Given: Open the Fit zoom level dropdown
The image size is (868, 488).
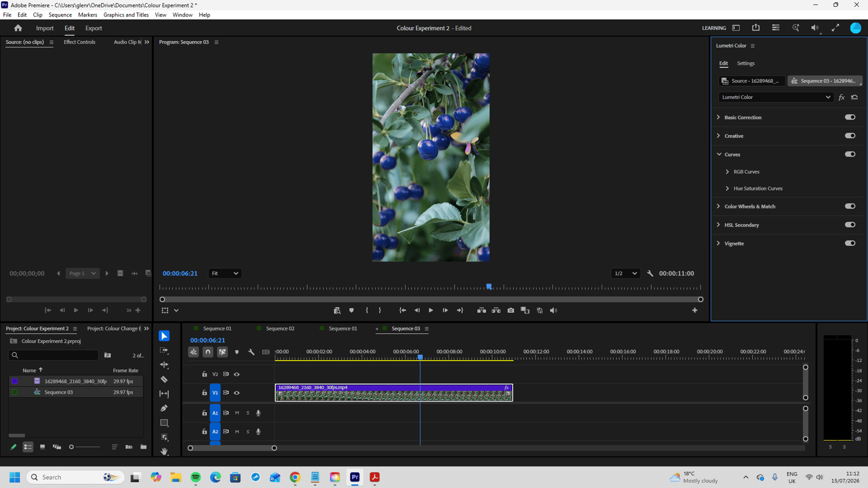Looking at the screenshot, I should [225, 273].
